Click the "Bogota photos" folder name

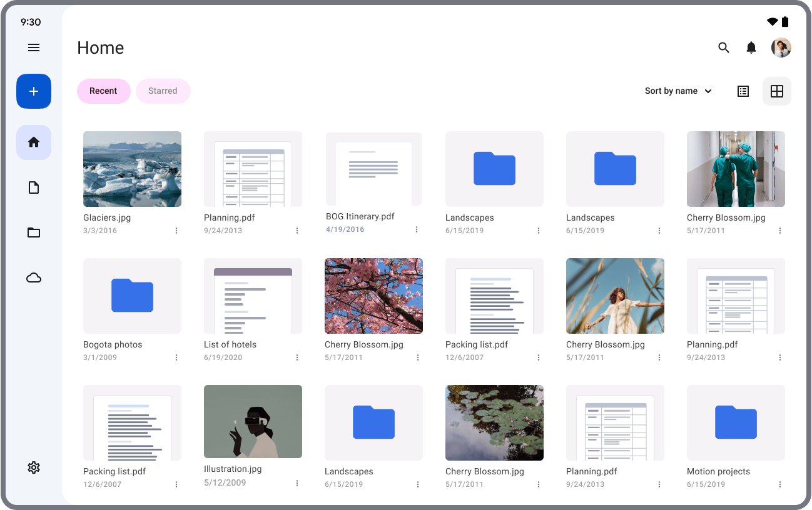(x=113, y=345)
